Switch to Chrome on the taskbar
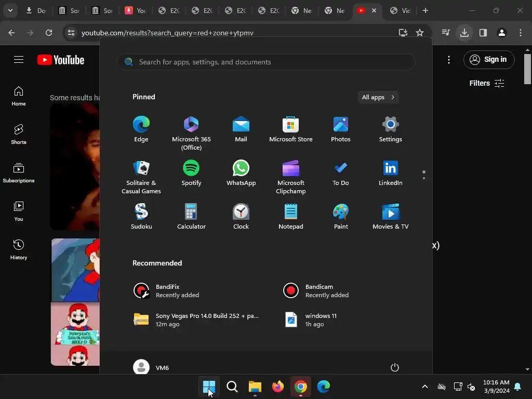This screenshot has height=399, width=532. [x=301, y=387]
